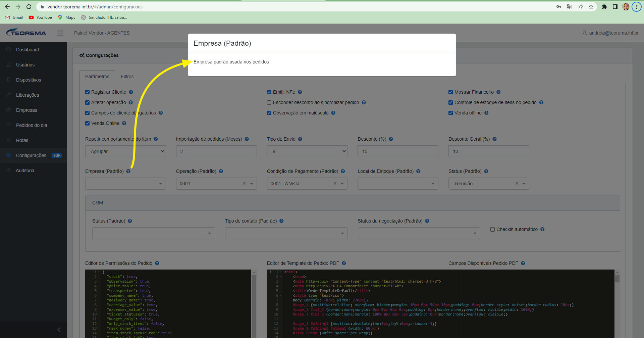Enable Checkin automático checkbox
Screen dimensions: 644x338
[x=492, y=229]
